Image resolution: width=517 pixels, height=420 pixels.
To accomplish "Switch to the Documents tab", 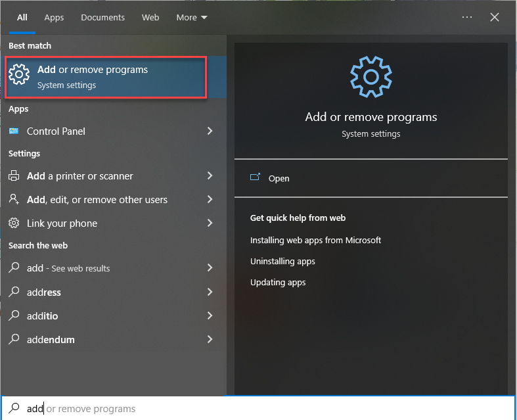I will click(x=103, y=18).
